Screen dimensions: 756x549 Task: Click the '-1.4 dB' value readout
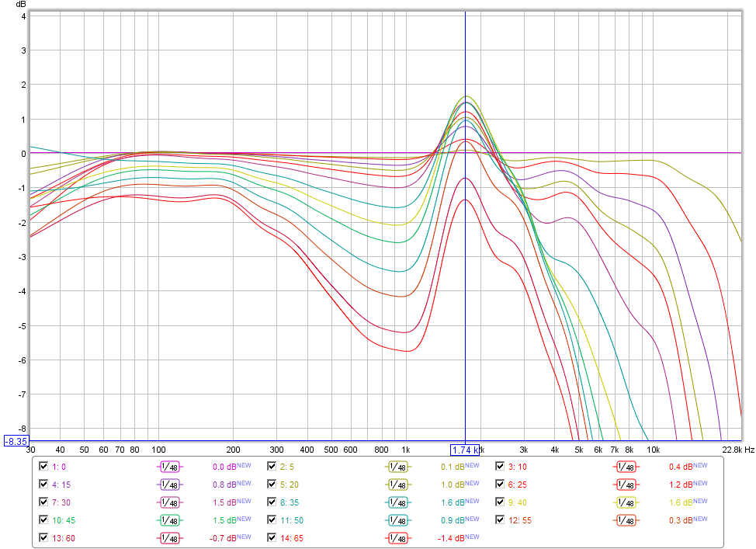451,538
